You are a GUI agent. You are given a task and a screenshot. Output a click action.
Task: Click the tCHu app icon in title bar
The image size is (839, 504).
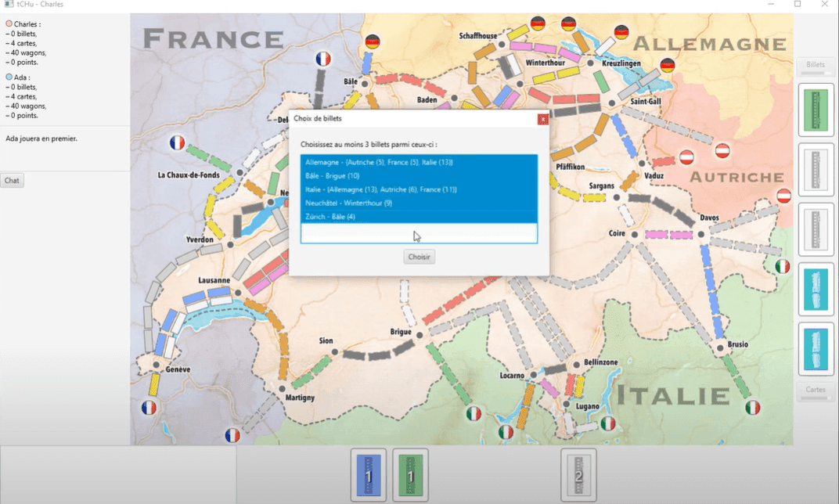9,4
